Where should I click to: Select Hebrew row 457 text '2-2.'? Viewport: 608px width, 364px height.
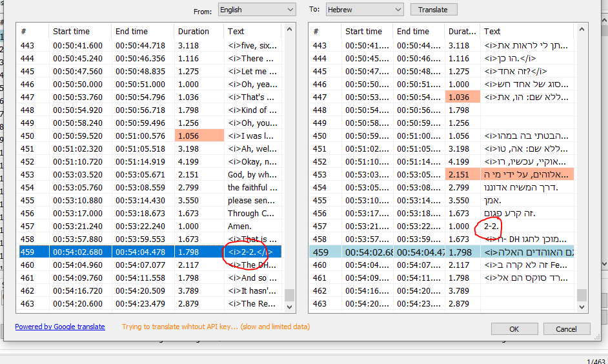491,227
